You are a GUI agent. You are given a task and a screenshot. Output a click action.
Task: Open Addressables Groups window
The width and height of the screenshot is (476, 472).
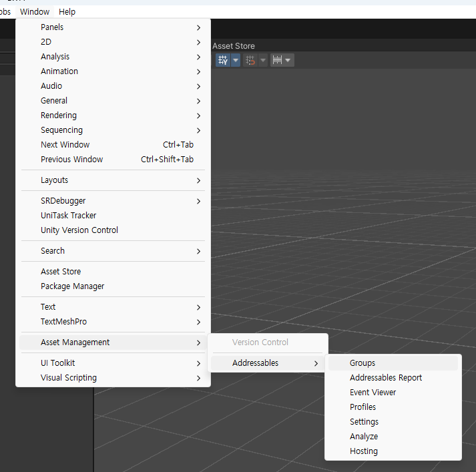(x=393, y=363)
